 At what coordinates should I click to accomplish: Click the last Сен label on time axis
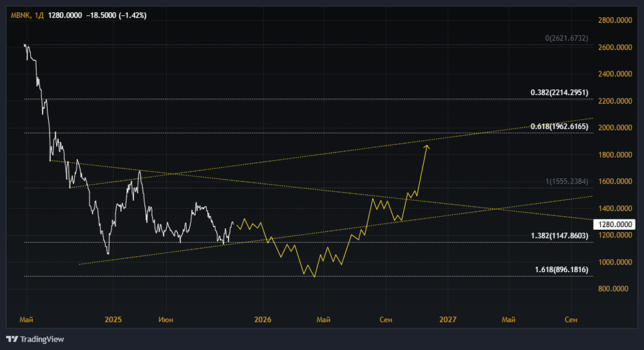click(x=571, y=320)
